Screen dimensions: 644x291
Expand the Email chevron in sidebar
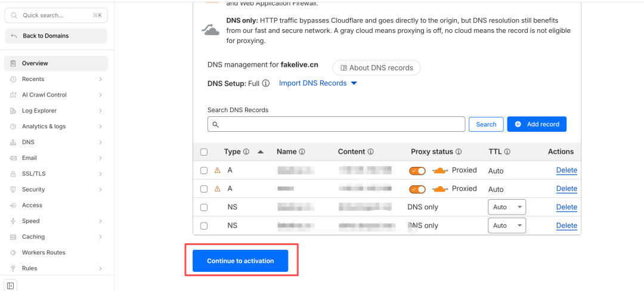pyautogui.click(x=100, y=158)
